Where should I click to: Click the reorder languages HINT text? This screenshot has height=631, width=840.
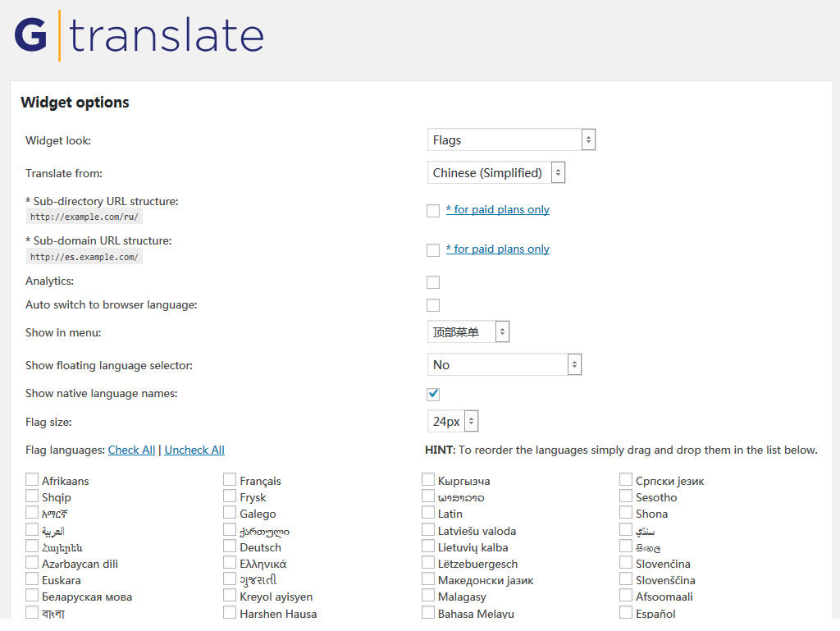point(622,450)
